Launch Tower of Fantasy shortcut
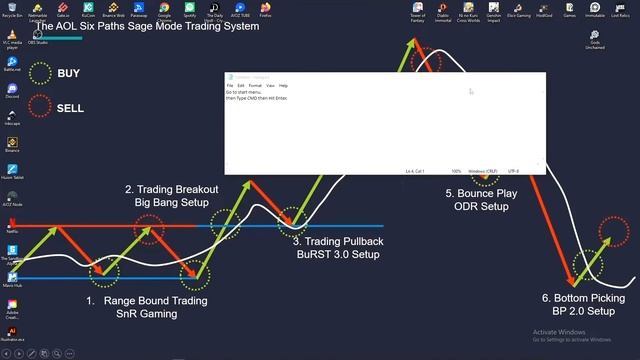 tap(418, 11)
